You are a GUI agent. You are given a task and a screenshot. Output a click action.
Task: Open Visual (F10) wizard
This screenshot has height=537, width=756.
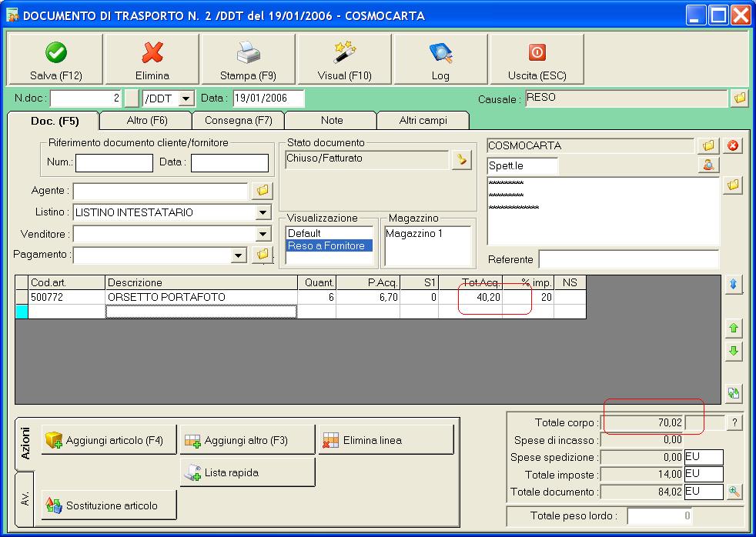(344, 59)
